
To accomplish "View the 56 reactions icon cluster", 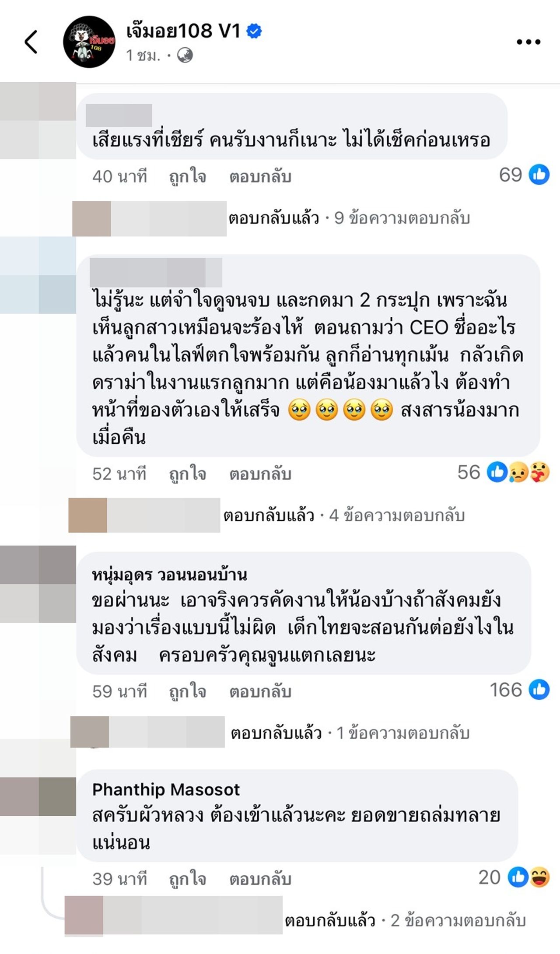I will (518, 473).
